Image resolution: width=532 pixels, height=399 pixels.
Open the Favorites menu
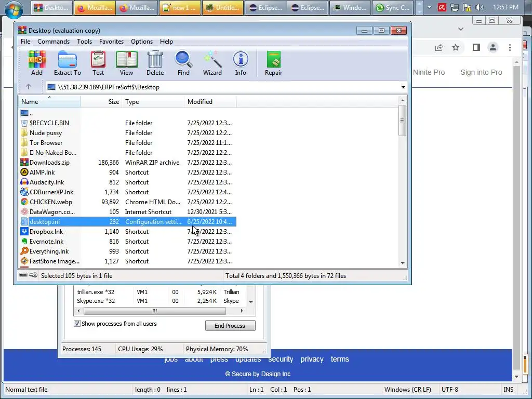(111, 42)
